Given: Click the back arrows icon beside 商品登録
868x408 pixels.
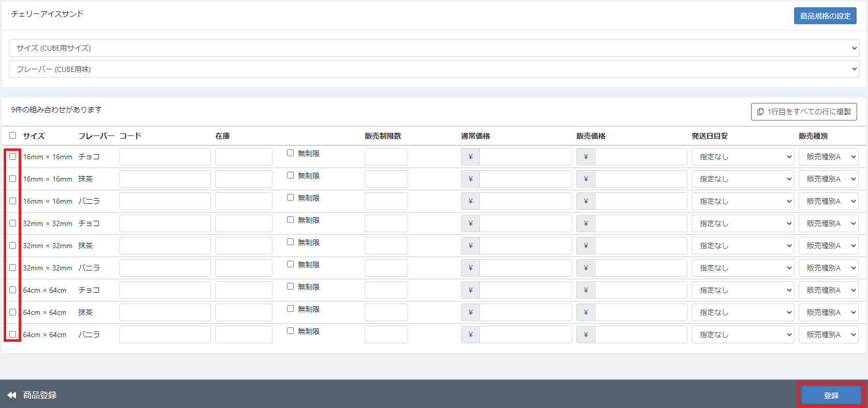Looking at the screenshot, I should click(12, 395).
